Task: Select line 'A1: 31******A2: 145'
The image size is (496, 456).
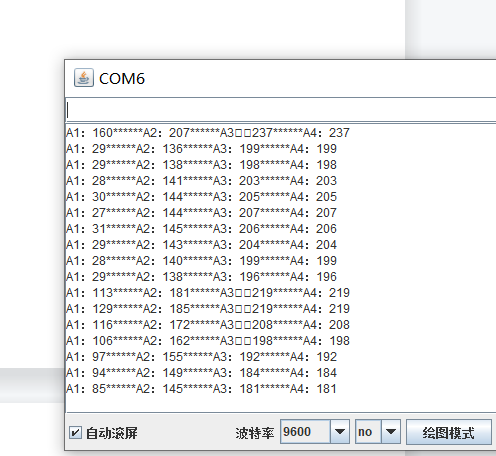Action: click(x=201, y=229)
